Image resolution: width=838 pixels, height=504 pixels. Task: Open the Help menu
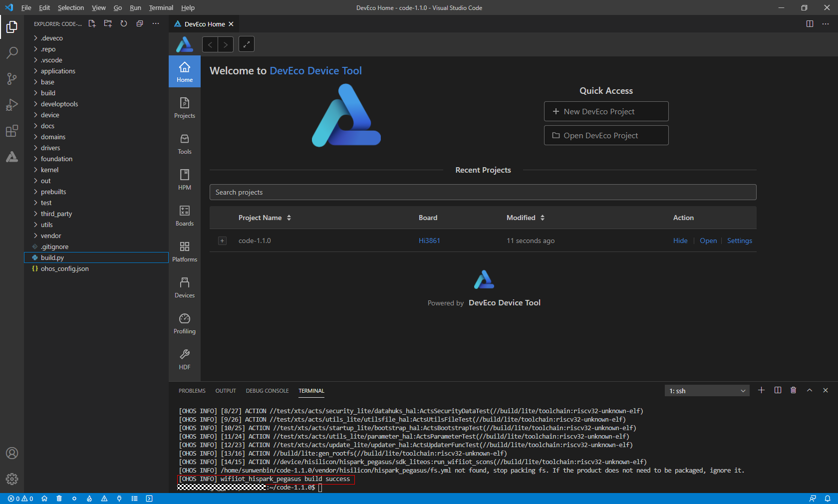click(188, 7)
